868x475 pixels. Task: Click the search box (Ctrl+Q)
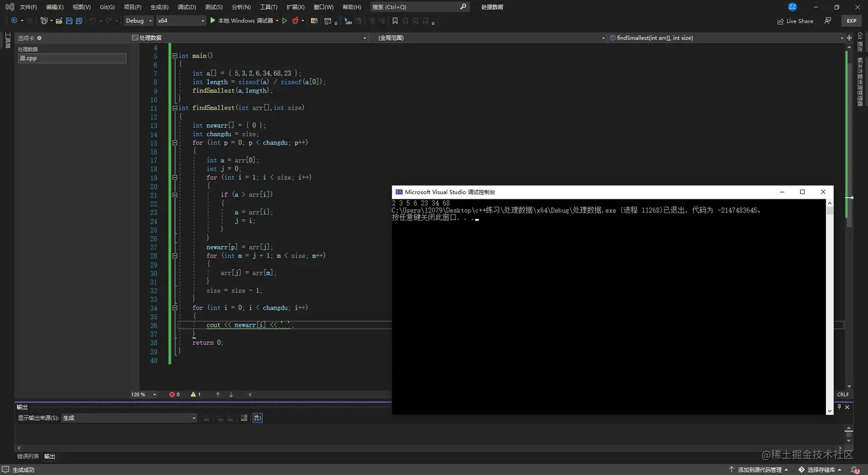[x=418, y=7]
